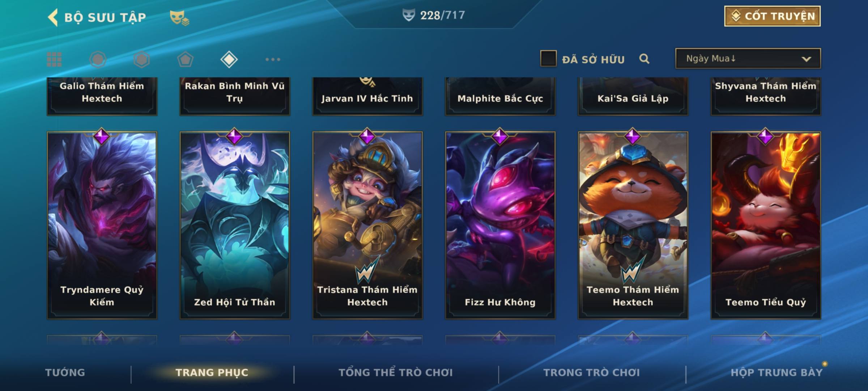Viewport: 868px width, 391px height.
Task: Switch to the Tổng Thể Trò Chơi tab
Action: click(396, 373)
